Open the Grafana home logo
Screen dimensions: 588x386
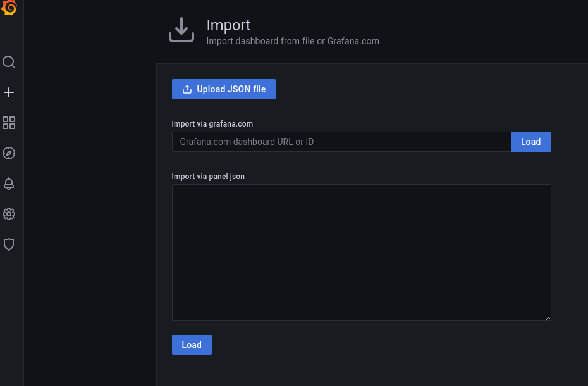(x=9, y=8)
